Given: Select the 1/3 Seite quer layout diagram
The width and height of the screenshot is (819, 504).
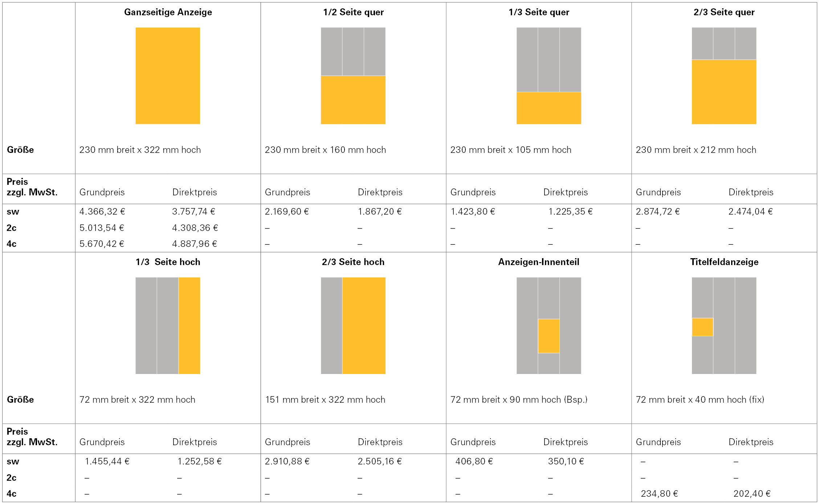Looking at the screenshot, I should click(549, 76).
